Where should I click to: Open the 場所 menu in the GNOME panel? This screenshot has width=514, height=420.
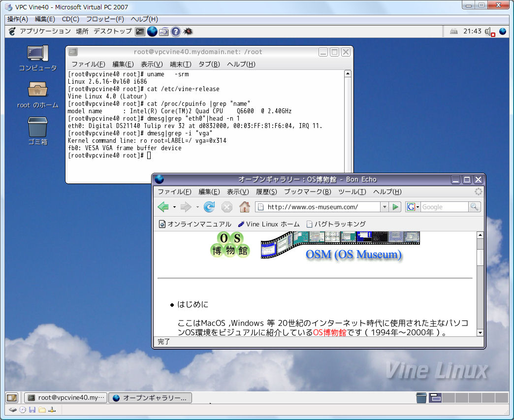[x=82, y=32]
